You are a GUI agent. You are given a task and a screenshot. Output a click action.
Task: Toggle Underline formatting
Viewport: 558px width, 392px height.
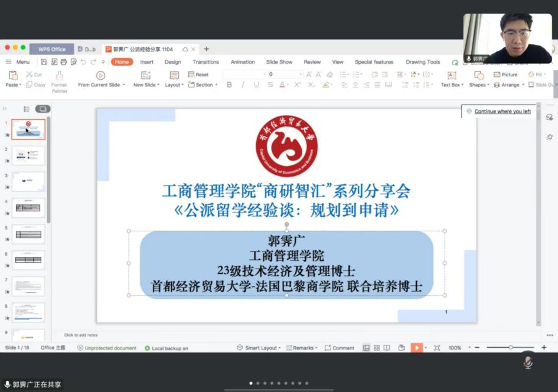[x=256, y=85]
